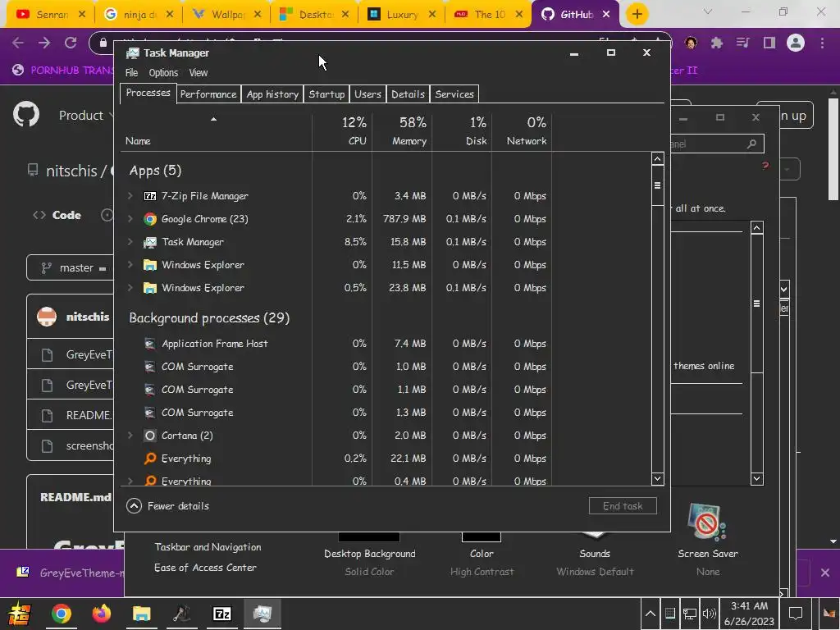Open the Sounds settings link
The height and width of the screenshot is (630, 840).
(595, 554)
